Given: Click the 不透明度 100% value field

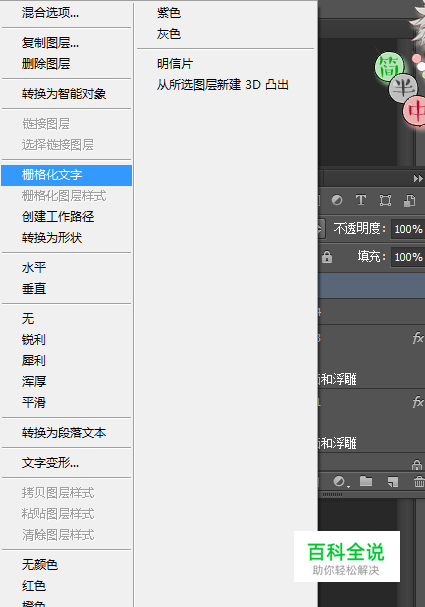Looking at the screenshot, I should pyautogui.click(x=408, y=229).
